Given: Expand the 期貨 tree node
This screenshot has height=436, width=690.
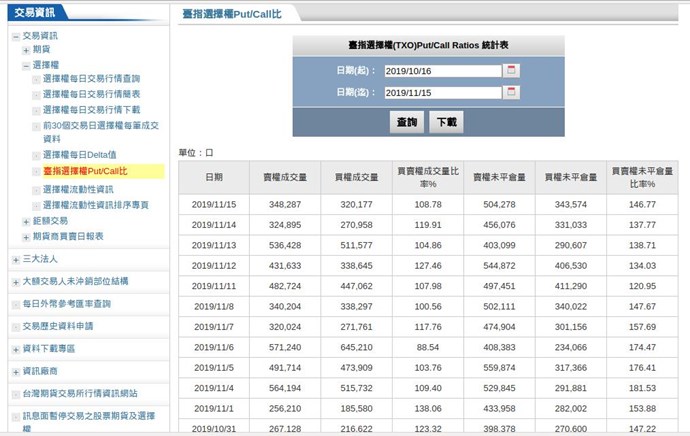Looking at the screenshot, I should click(x=26, y=49).
